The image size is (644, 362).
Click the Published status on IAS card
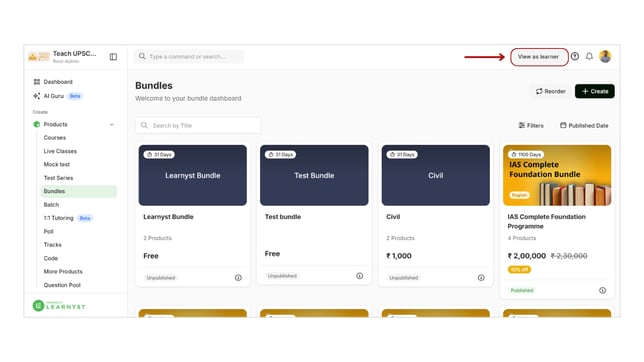pyautogui.click(x=522, y=291)
